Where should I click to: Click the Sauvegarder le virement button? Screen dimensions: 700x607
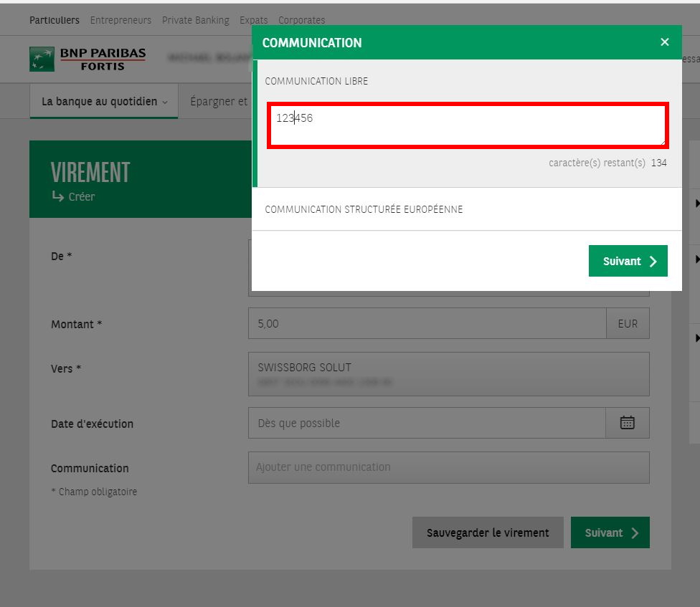[x=488, y=532]
